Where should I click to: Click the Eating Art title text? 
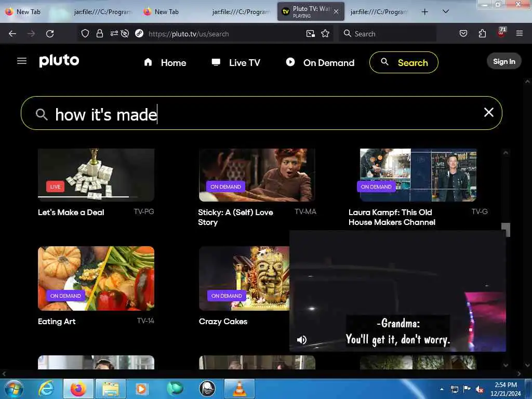pyautogui.click(x=57, y=321)
